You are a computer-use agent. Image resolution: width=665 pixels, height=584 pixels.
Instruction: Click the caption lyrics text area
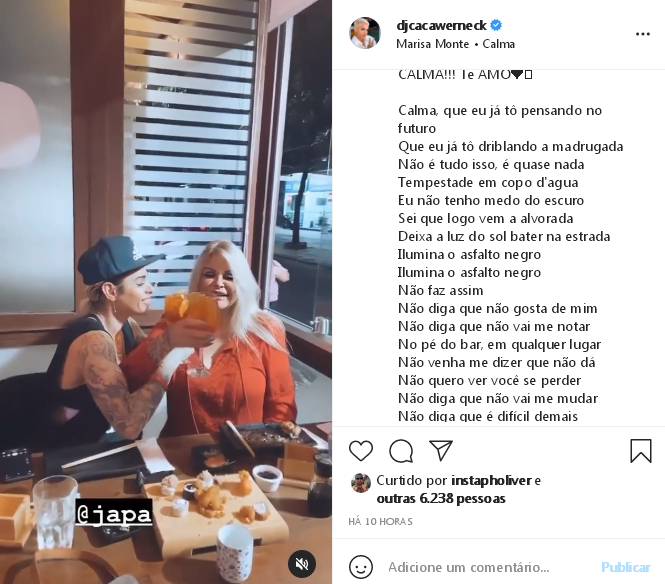[x=510, y=246]
